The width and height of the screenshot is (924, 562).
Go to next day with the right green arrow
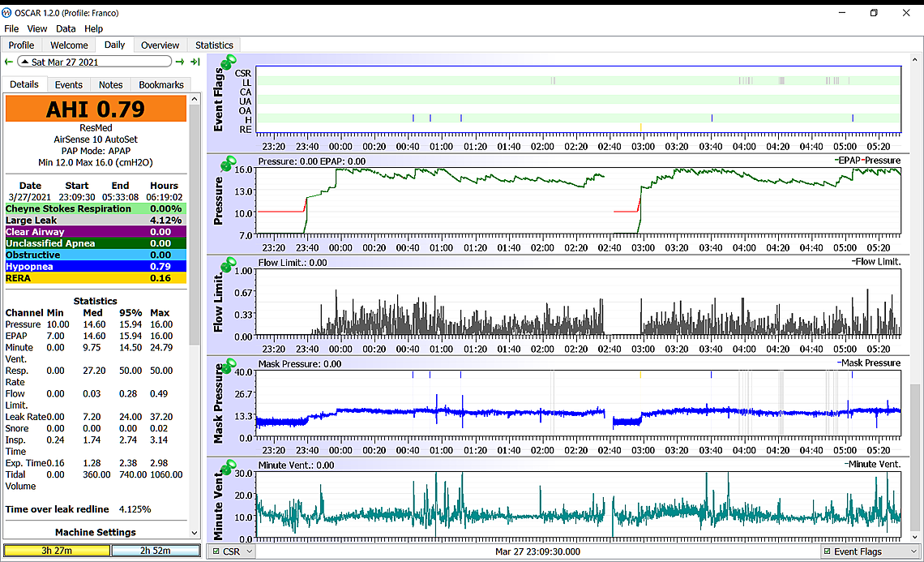(180, 62)
